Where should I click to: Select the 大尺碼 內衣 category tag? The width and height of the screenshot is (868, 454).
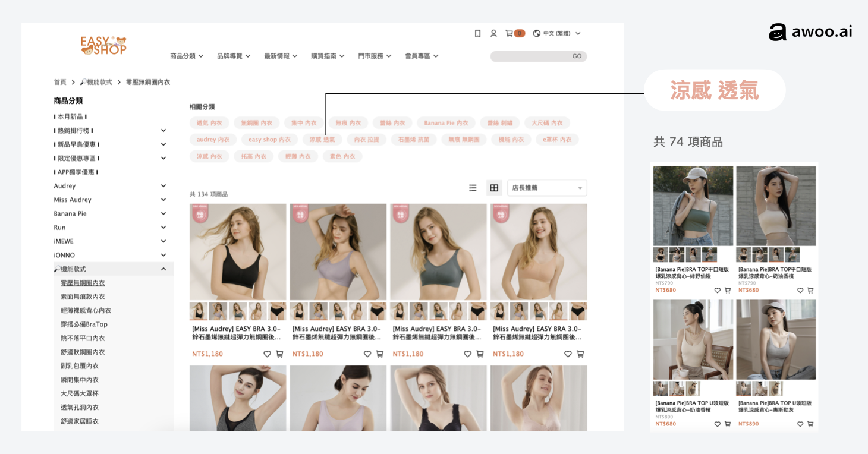(547, 123)
